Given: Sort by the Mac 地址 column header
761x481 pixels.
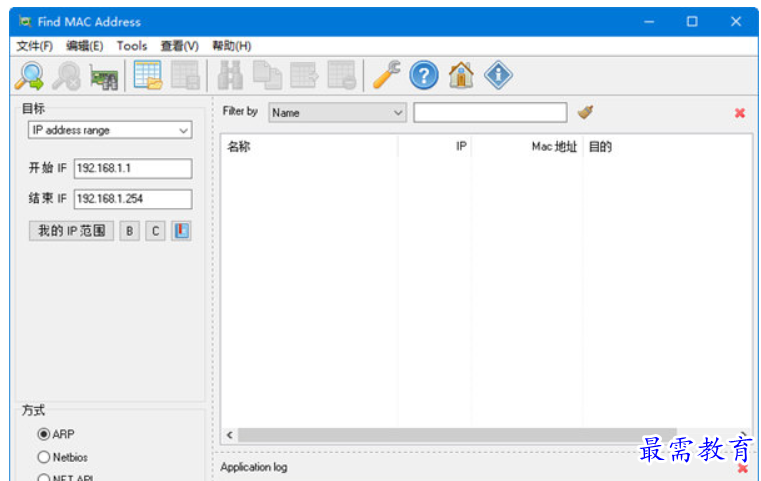Looking at the screenshot, I should [x=527, y=147].
